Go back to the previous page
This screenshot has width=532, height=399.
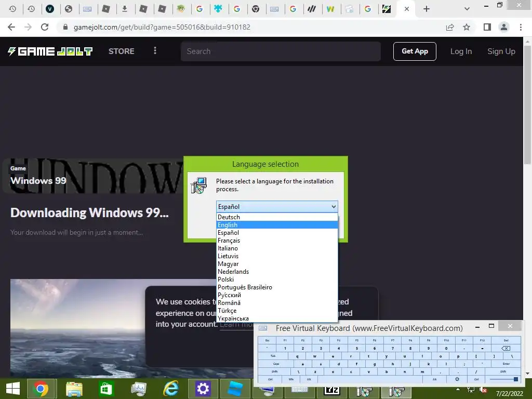click(x=11, y=27)
